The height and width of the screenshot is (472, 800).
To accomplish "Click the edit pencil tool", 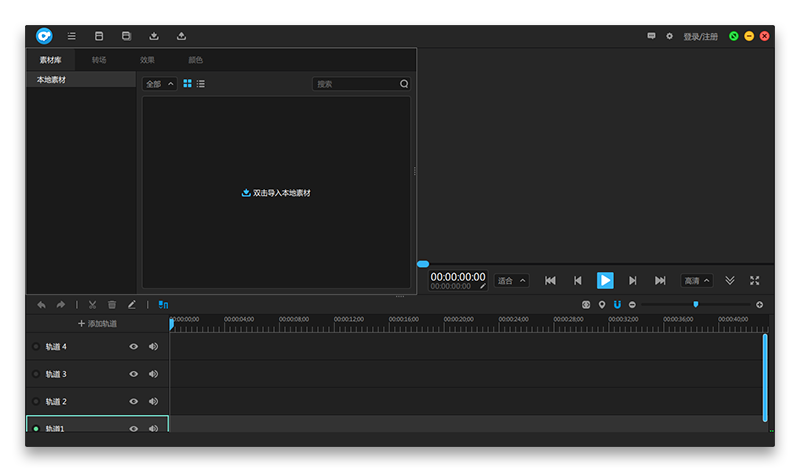I will tap(132, 305).
